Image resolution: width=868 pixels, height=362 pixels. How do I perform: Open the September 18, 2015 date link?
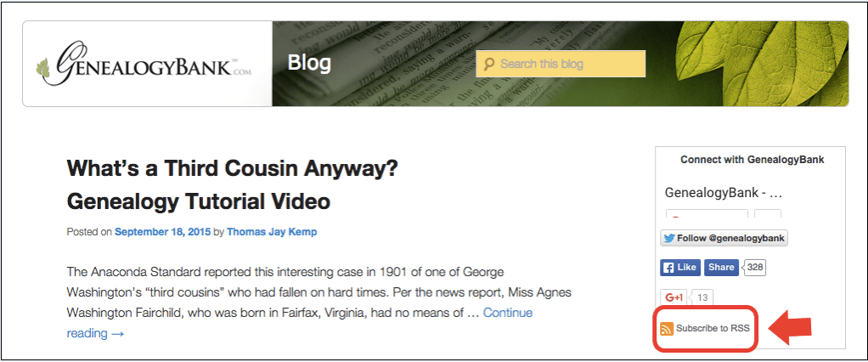(163, 232)
